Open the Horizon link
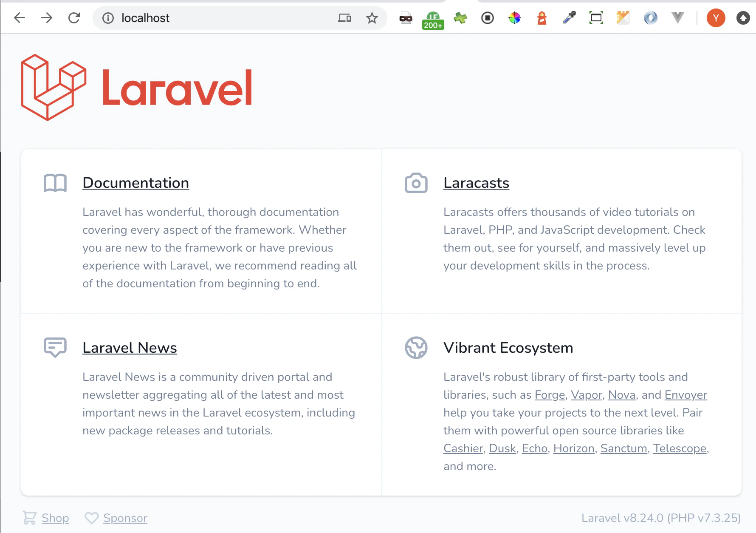 pos(574,448)
